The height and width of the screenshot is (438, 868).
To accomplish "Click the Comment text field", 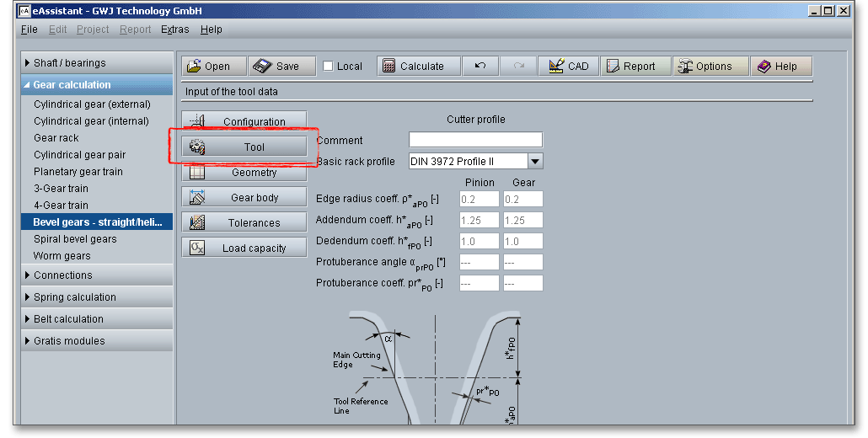I will (475, 140).
